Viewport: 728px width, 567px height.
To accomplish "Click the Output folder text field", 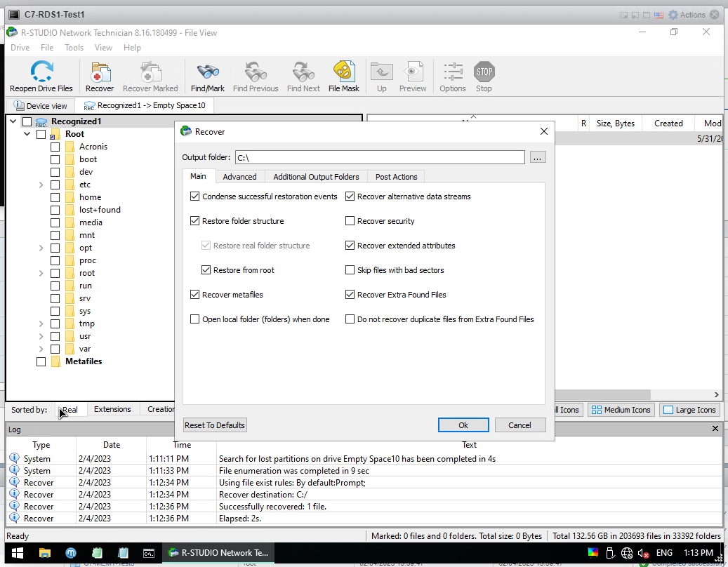I will coord(379,158).
